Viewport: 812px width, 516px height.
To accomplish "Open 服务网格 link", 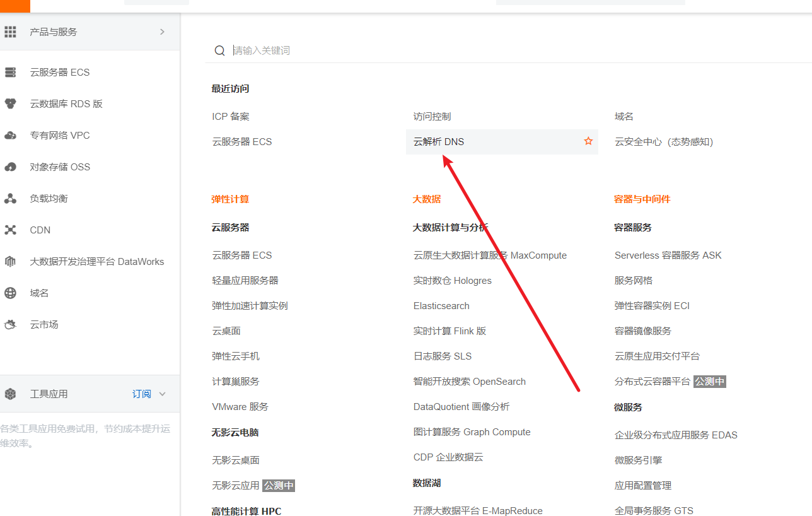I will pos(634,281).
